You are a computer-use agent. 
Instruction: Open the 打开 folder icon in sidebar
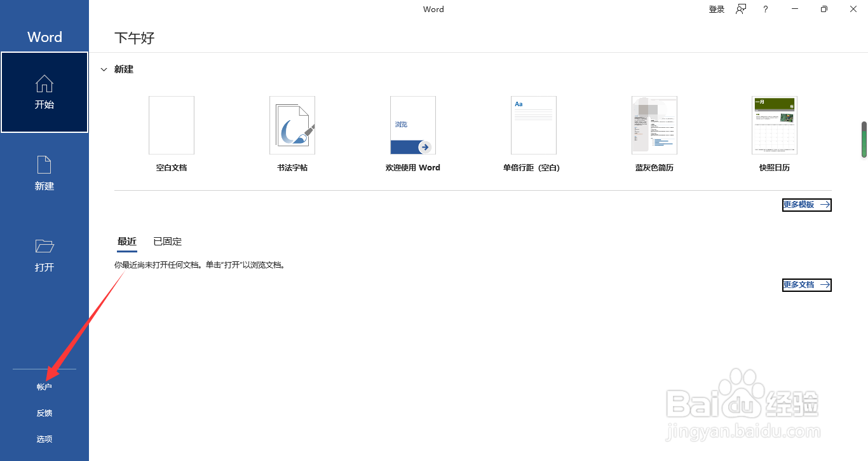pyautogui.click(x=44, y=254)
